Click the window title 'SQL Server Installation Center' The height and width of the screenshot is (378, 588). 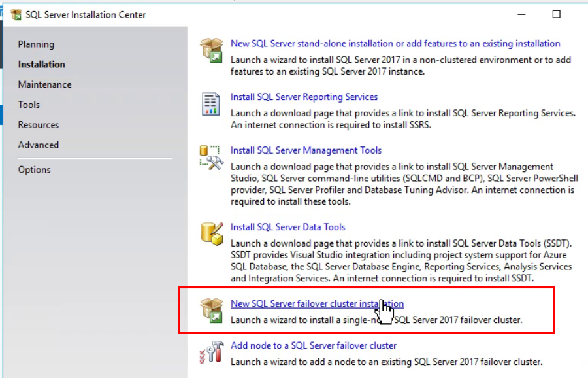click(86, 14)
